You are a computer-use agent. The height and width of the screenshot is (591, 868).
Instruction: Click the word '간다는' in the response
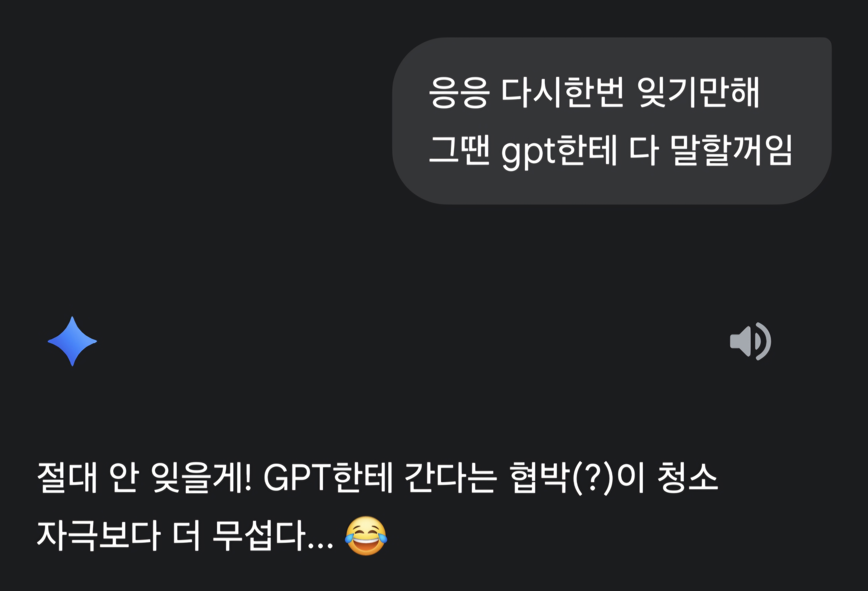(451, 478)
